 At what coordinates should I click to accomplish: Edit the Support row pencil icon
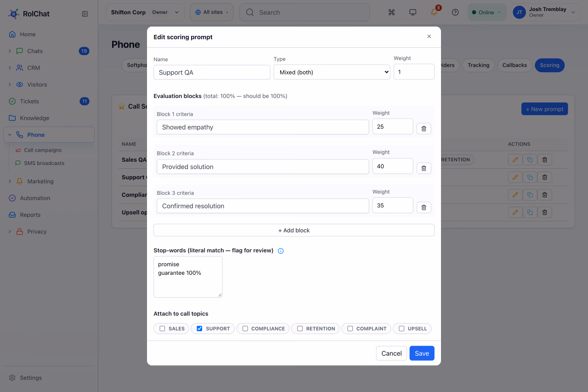coord(515,177)
